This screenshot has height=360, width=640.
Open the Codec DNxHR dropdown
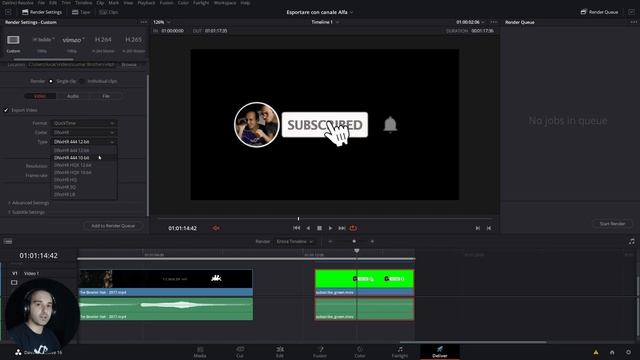[84, 132]
